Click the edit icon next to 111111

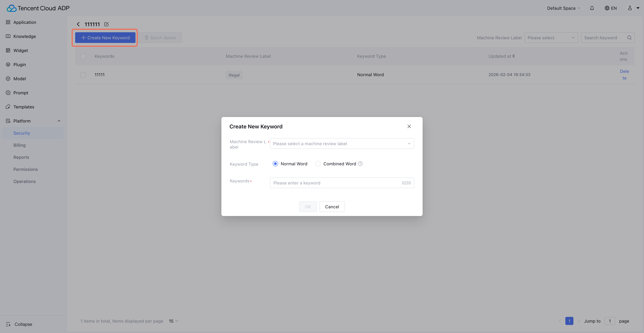point(106,24)
